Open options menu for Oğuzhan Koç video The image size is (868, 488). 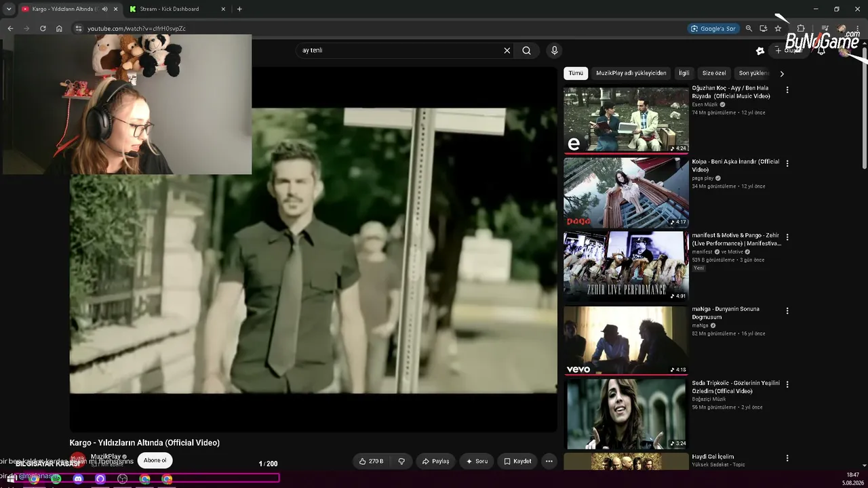point(787,89)
